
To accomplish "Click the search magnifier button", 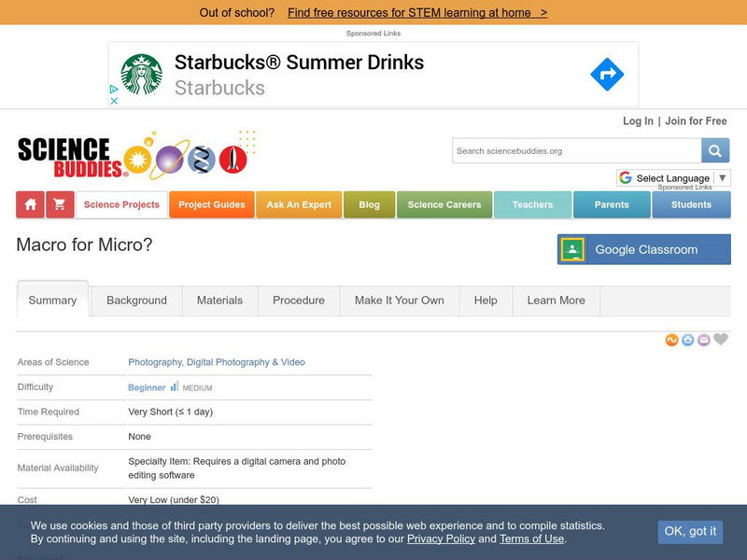I will pyautogui.click(x=714, y=150).
